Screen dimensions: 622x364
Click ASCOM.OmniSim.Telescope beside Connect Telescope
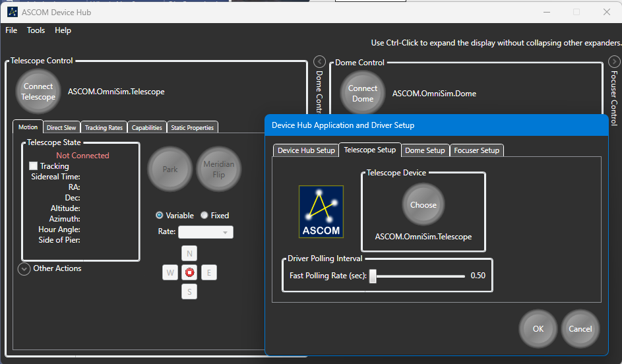[116, 92]
